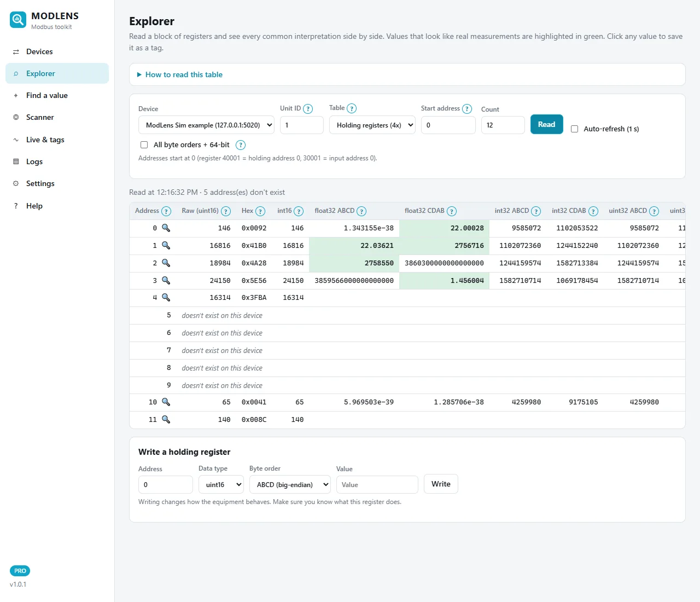Open Live & tags page

pyautogui.click(x=57, y=140)
